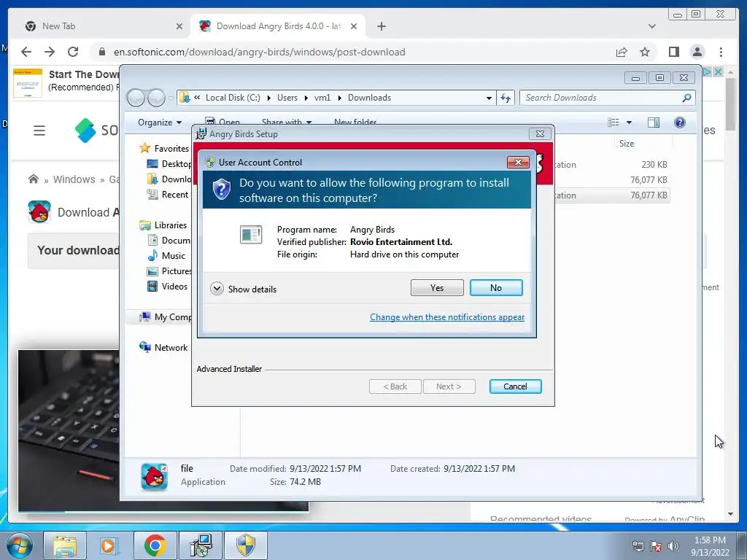Screen dimensions: 747x560
Task: Expand Show details in UAC dialog
Action: [x=244, y=289]
